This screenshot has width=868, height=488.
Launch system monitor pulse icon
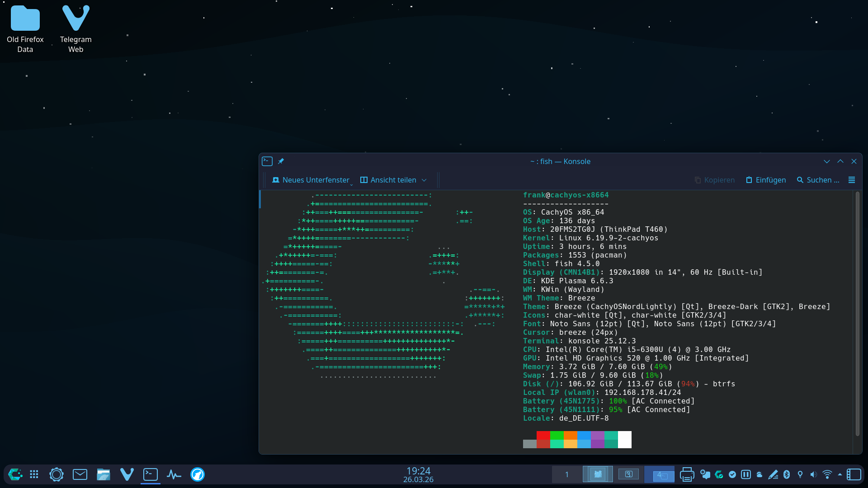(174, 474)
